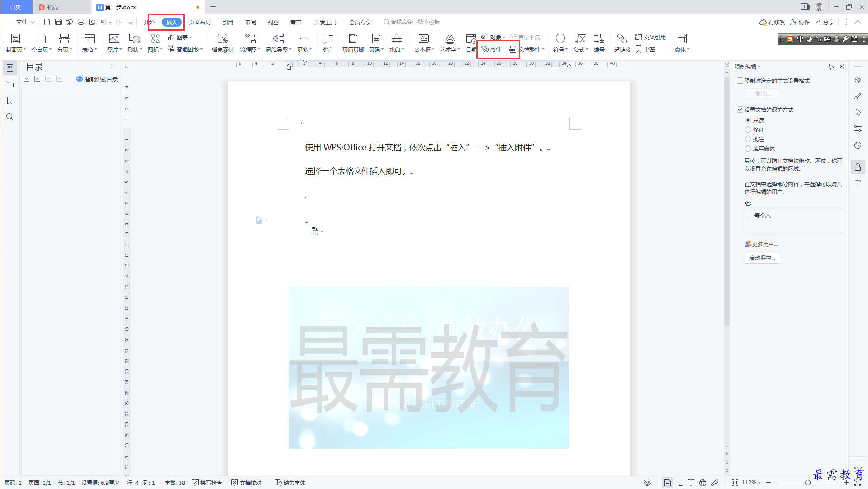
Task: Expand the 对象 object dropdown
Action: [504, 38]
